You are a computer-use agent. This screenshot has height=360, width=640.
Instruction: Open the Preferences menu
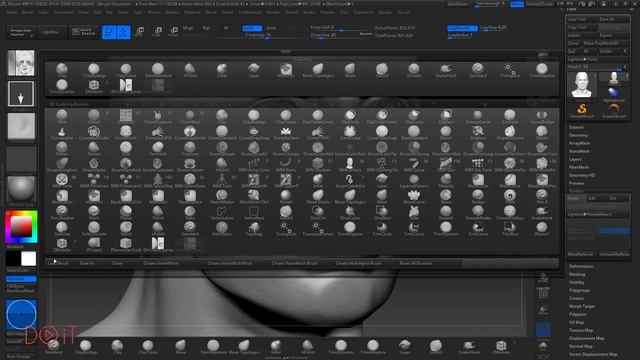(x=250, y=13)
